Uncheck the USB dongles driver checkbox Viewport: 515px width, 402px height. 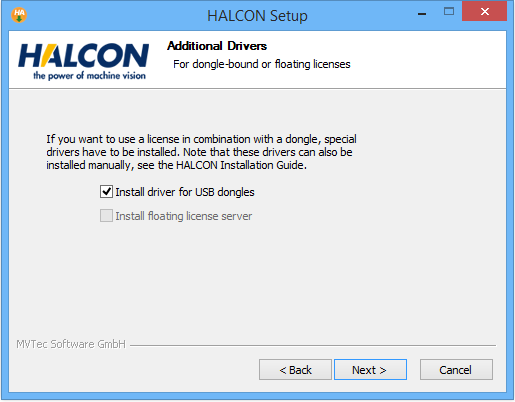click(106, 192)
